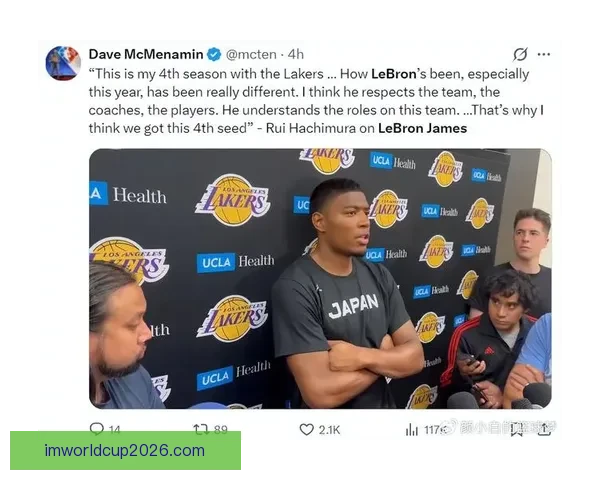Play the Rui Hachimura interview video
The image size is (600, 480).
coord(320,279)
